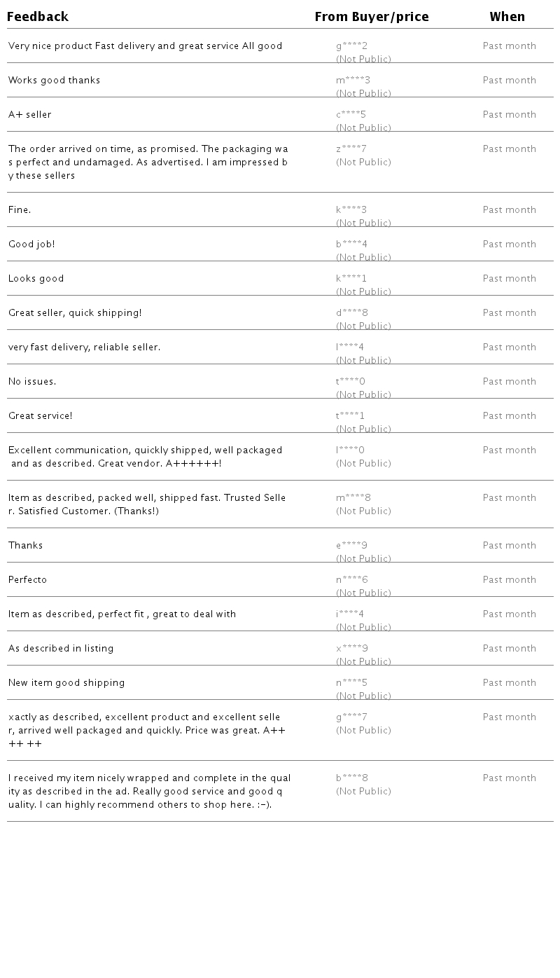The image size is (560, 978).
Task: Click the "New item good shipping" feedback
Action: coord(66,683)
